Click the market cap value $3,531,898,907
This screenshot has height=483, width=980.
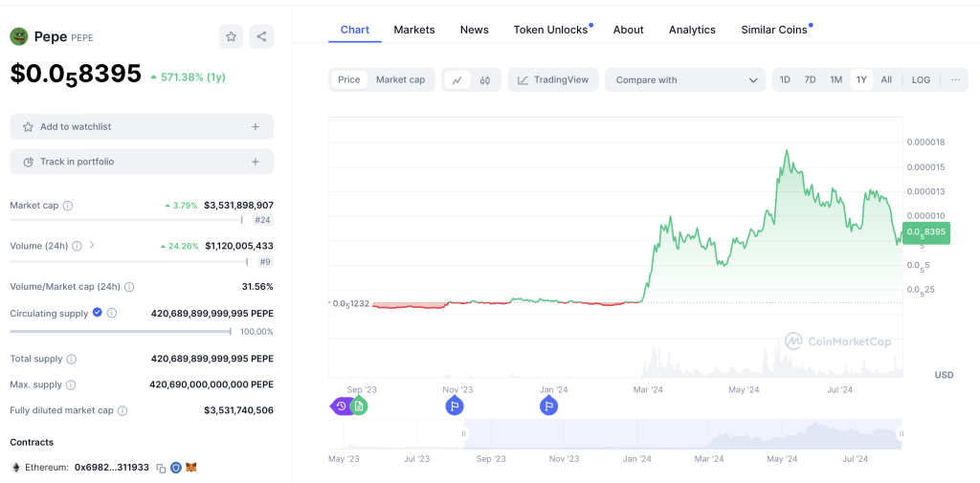238,205
